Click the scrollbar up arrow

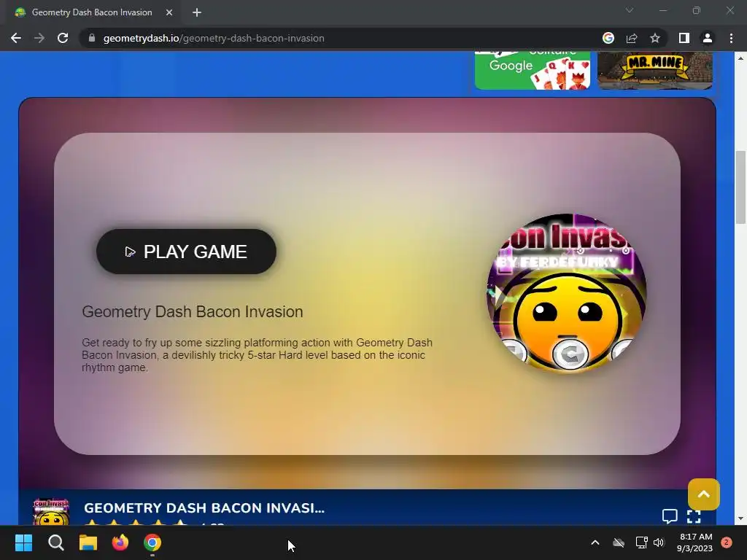741,58
